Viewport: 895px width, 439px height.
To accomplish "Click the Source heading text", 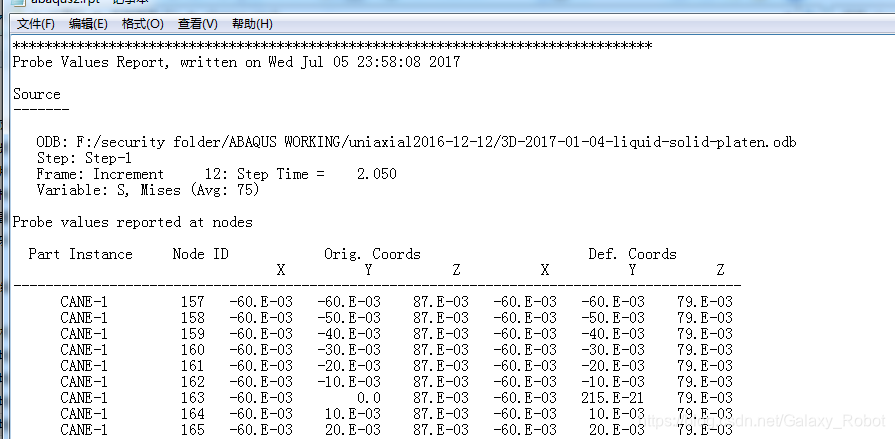I will tap(36, 94).
